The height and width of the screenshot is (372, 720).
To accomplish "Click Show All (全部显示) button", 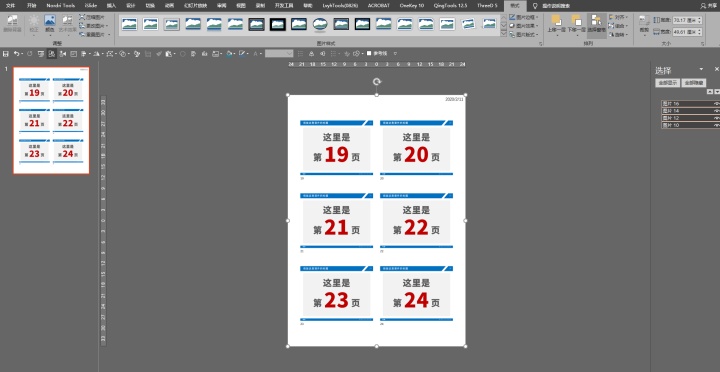I will click(x=667, y=83).
